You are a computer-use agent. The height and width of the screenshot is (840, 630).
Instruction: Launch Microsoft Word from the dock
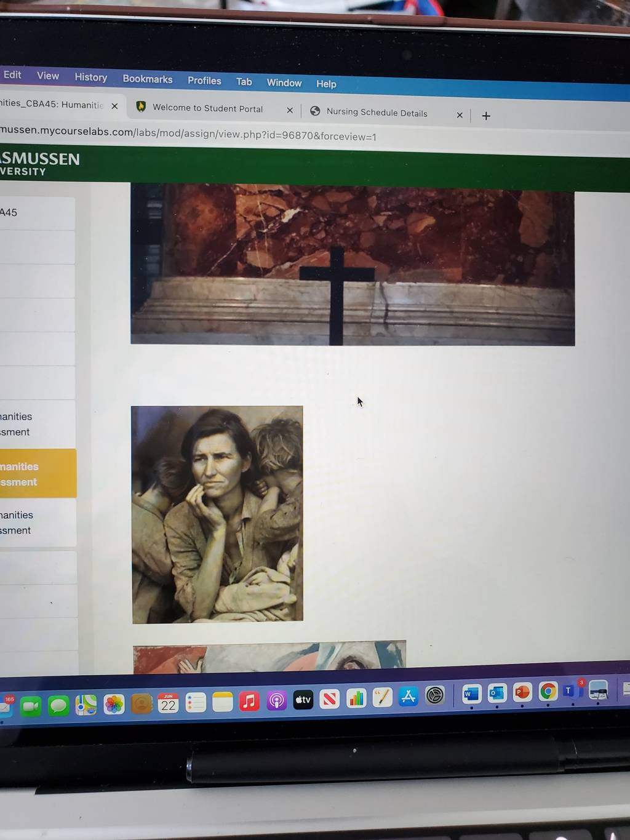coord(471,694)
